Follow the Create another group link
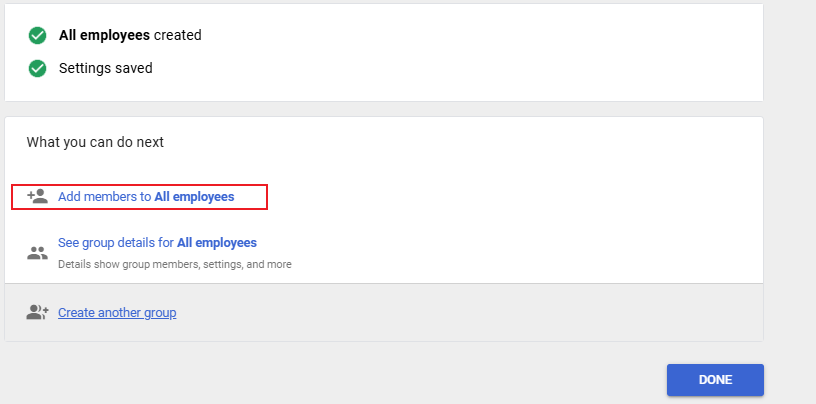The height and width of the screenshot is (404, 816). [117, 313]
